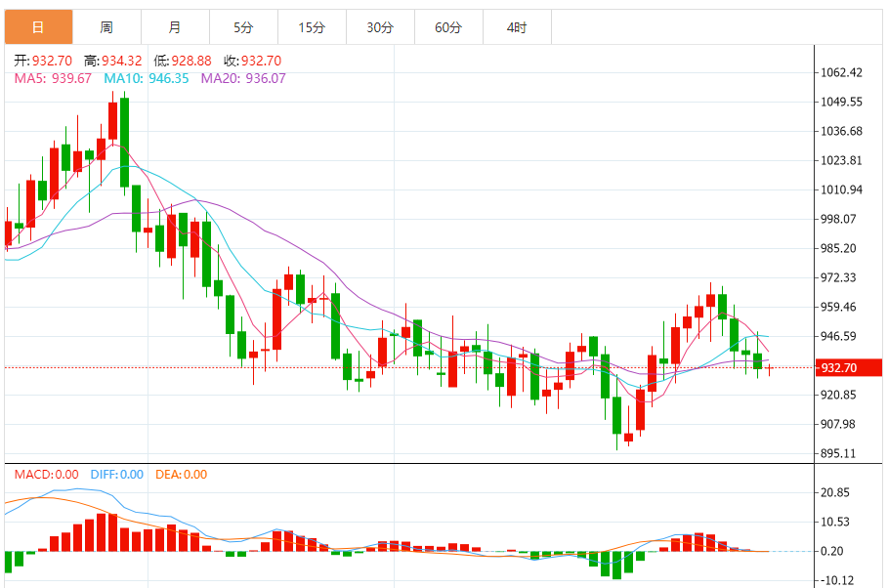Screen dimensions: 888x588
Task: Click the 985.20 price axis label
Action: pos(839,248)
